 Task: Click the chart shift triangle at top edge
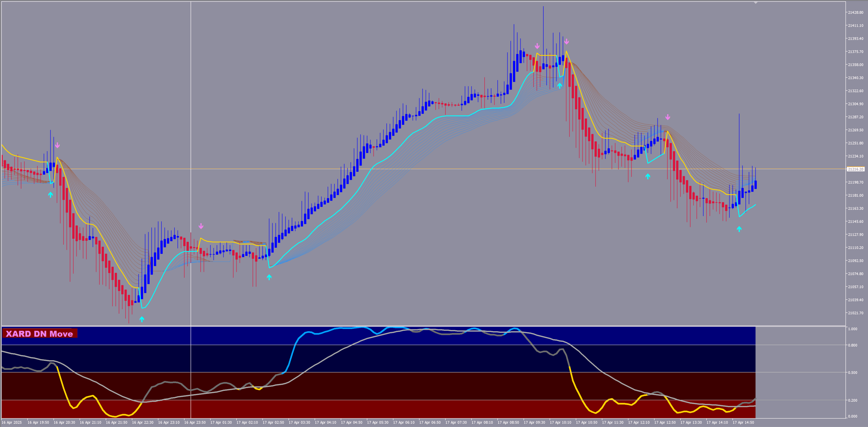[755, 3]
